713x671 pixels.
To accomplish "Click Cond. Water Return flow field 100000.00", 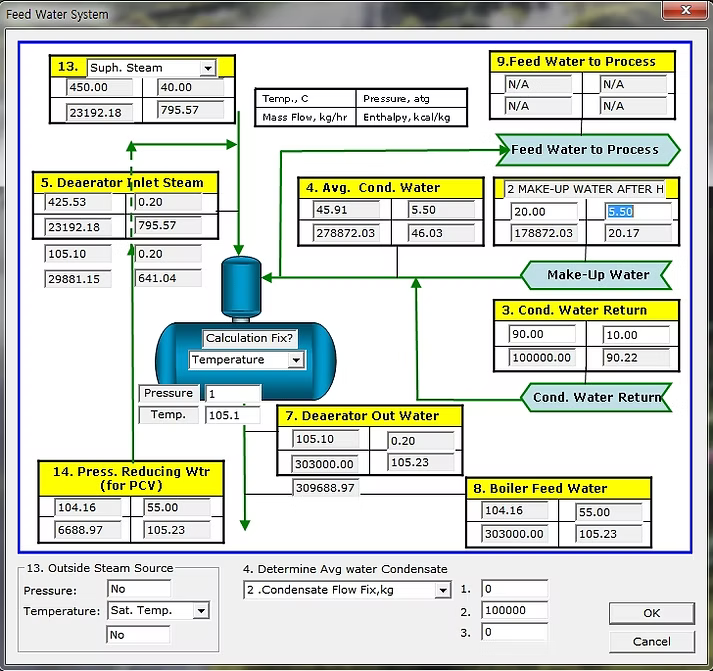I will [543, 357].
